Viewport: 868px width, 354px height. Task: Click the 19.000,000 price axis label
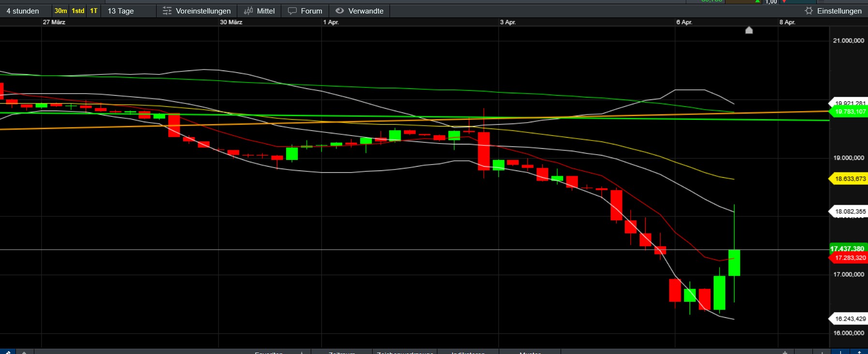pos(849,158)
